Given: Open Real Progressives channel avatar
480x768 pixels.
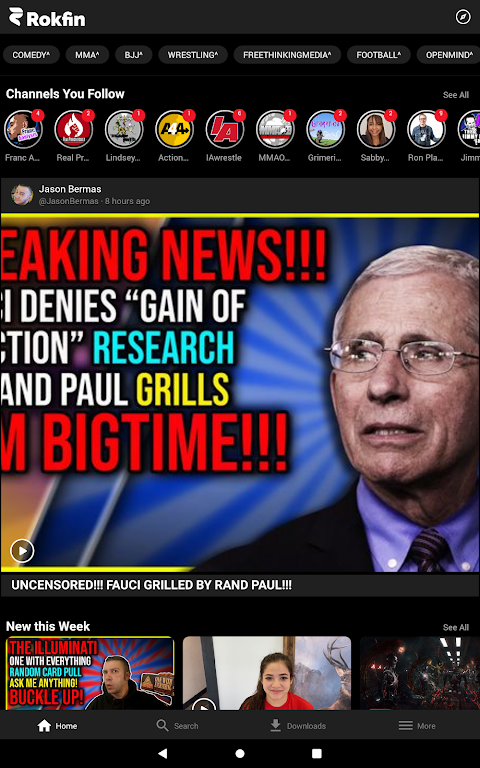Looking at the screenshot, I should [x=73, y=129].
